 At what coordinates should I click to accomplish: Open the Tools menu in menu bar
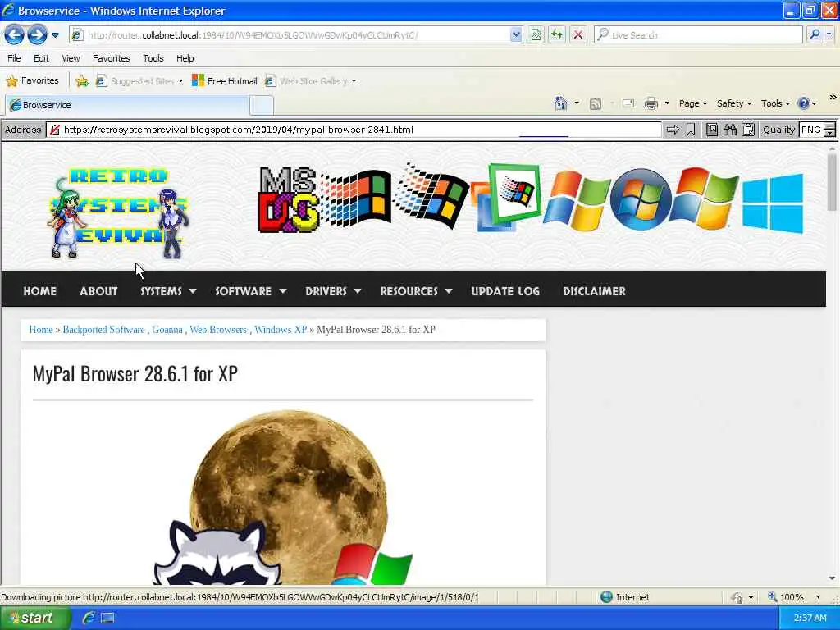(153, 58)
